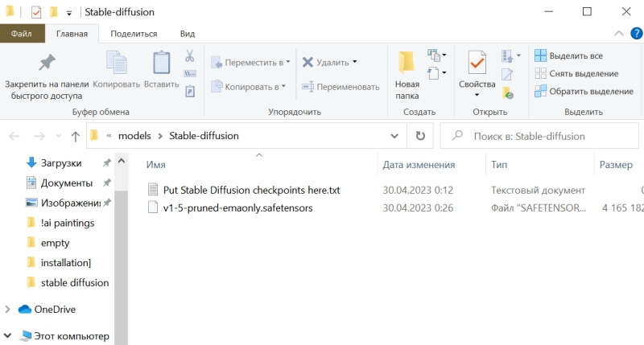Open the Share ribbon tab

[134, 34]
